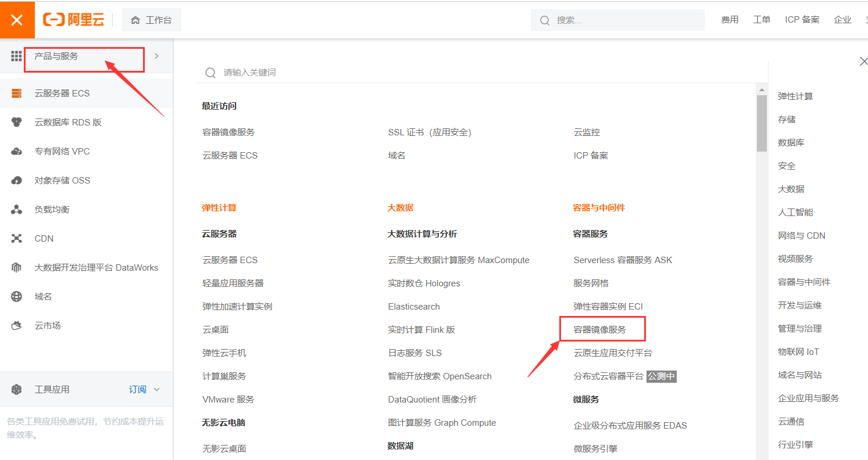Open the 工作台 tab
Image resolution: width=868 pixels, height=460 pixels.
151,20
